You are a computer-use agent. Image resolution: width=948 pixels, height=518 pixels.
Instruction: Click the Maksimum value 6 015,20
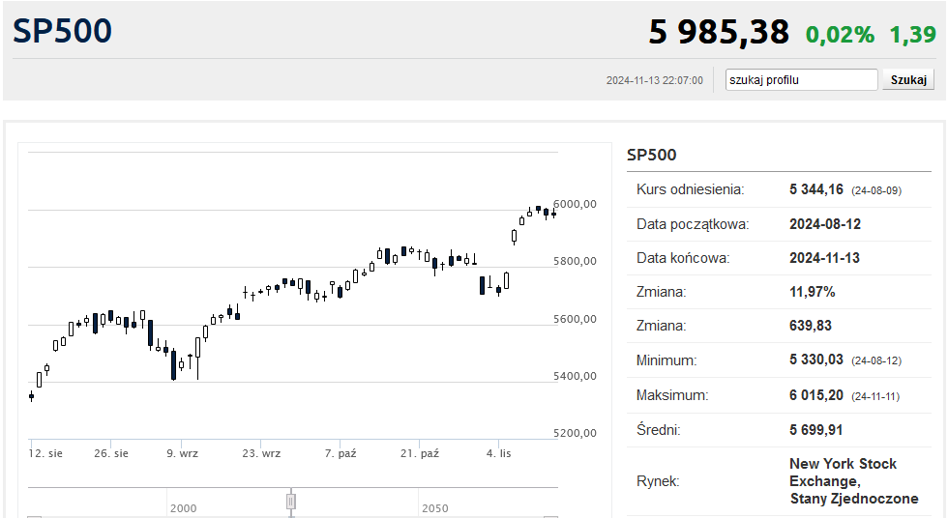[x=816, y=395]
